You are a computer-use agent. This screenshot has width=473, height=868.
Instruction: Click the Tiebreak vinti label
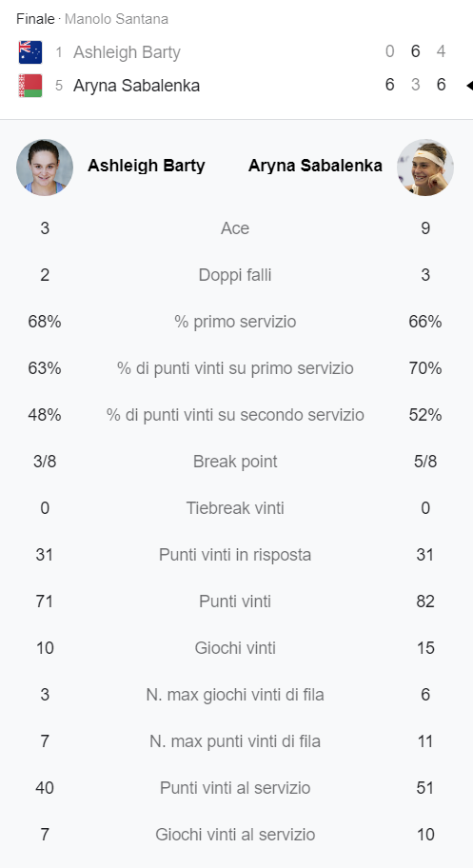click(x=235, y=508)
